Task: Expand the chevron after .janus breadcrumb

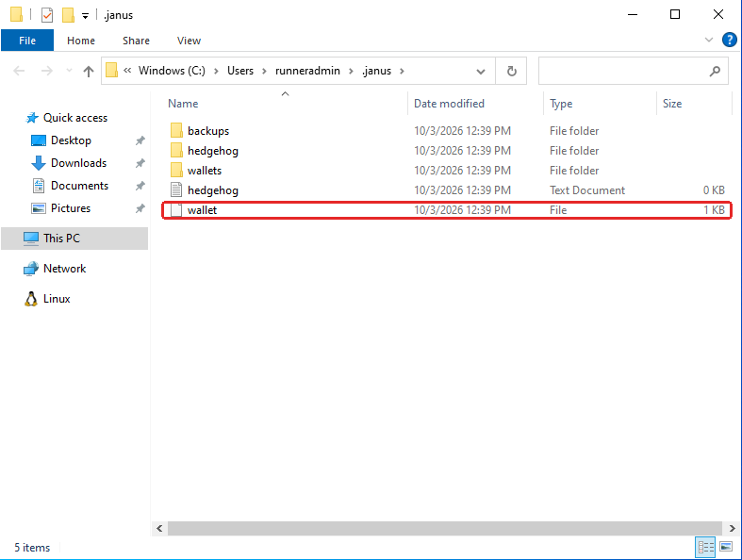Action: point(402,71)
